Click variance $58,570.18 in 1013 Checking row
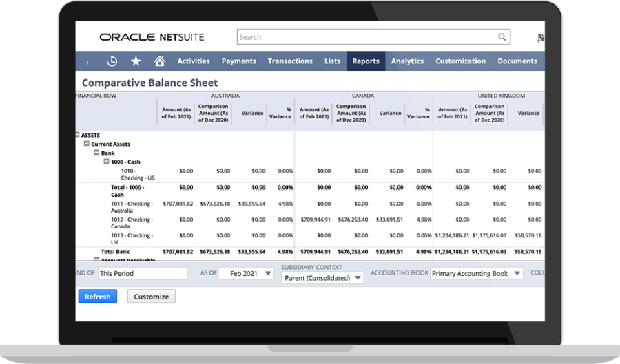 (x=528, y=235)
